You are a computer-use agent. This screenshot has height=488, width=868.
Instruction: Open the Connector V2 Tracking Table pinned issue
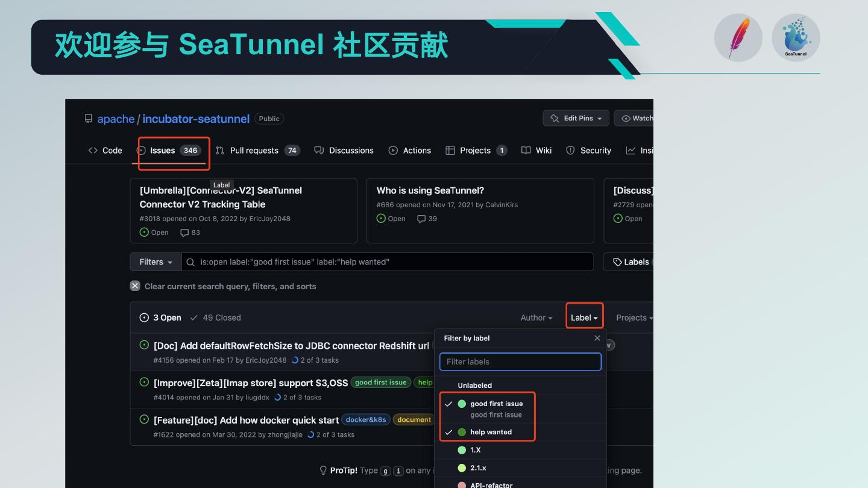pyautogui.click(x=221, y=197)
